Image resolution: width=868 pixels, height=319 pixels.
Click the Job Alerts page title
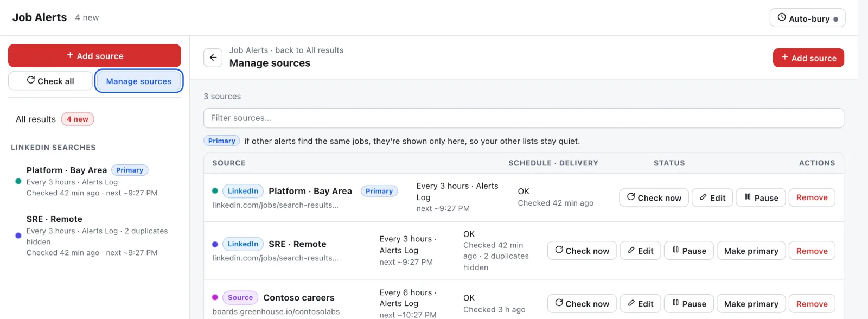pyautogui.click(x=40, y=17)
